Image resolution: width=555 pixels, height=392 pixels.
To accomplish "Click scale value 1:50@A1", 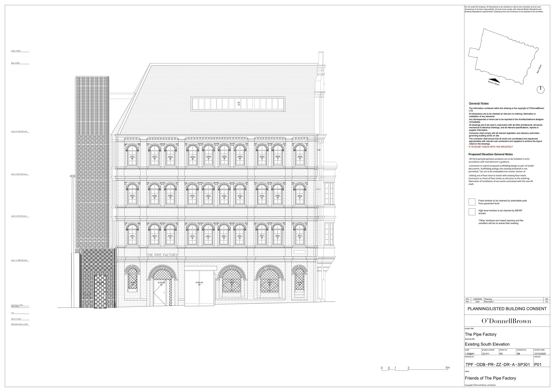I will click(x=470, y=354).
